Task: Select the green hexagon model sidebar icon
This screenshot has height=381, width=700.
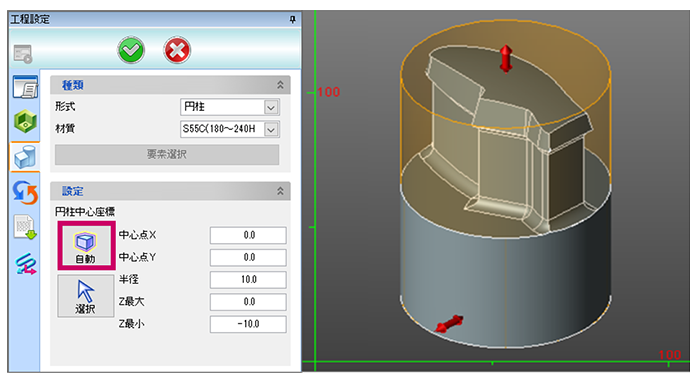Action: coord(25,121)
